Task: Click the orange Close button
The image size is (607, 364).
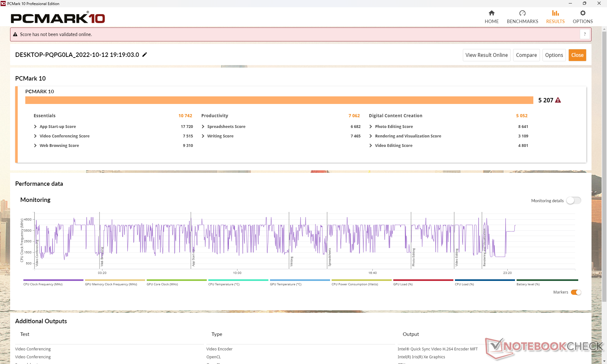Action: 577,55
